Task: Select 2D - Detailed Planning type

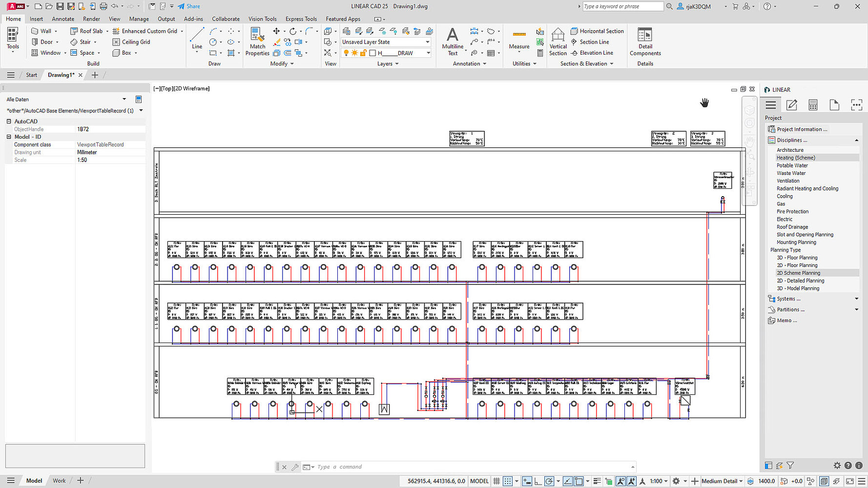Action: pyautogui.click(x=801, y=281)
